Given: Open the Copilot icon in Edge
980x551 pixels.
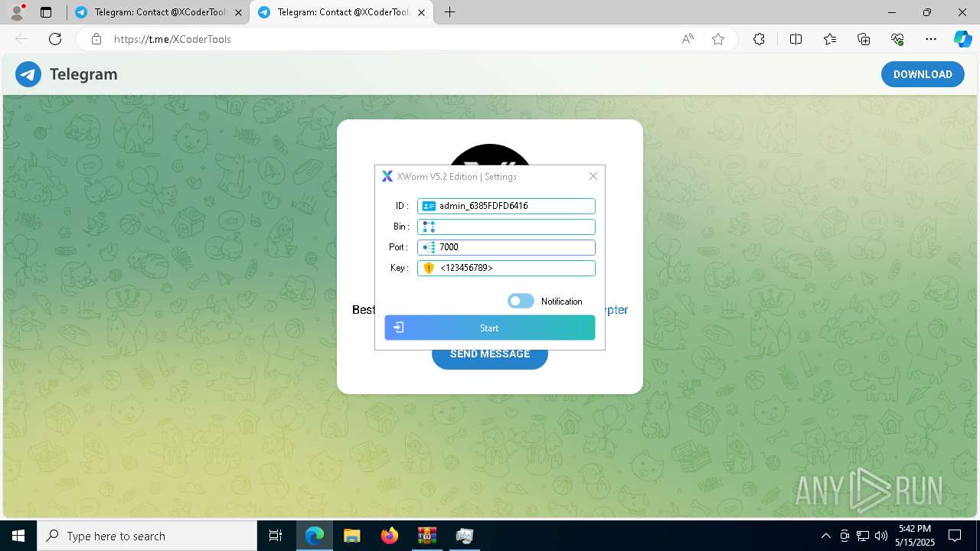Looking at the screenshot, I should 962,39.
